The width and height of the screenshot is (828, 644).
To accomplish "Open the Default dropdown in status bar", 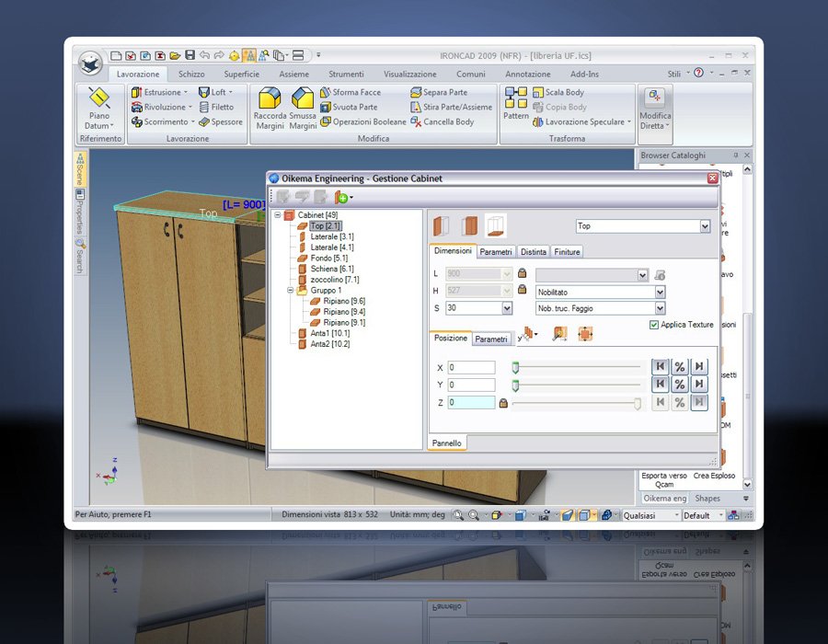I will pyautogui.click(x=720, y=515).
